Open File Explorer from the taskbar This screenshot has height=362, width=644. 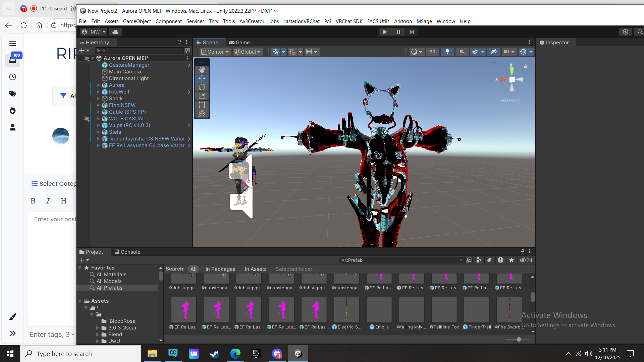pyautogui.click(x=152, y=354)
